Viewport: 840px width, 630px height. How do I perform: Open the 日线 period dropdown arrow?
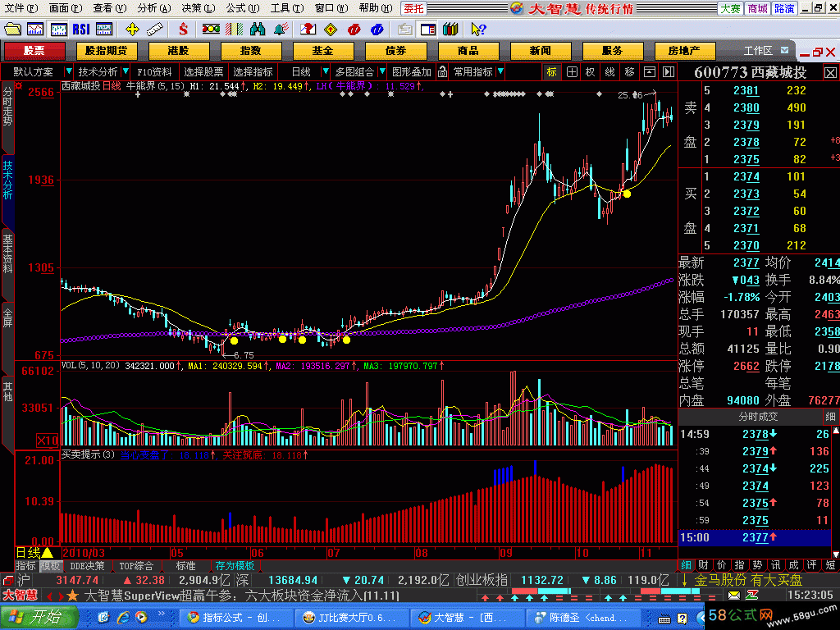pos(325,71)
